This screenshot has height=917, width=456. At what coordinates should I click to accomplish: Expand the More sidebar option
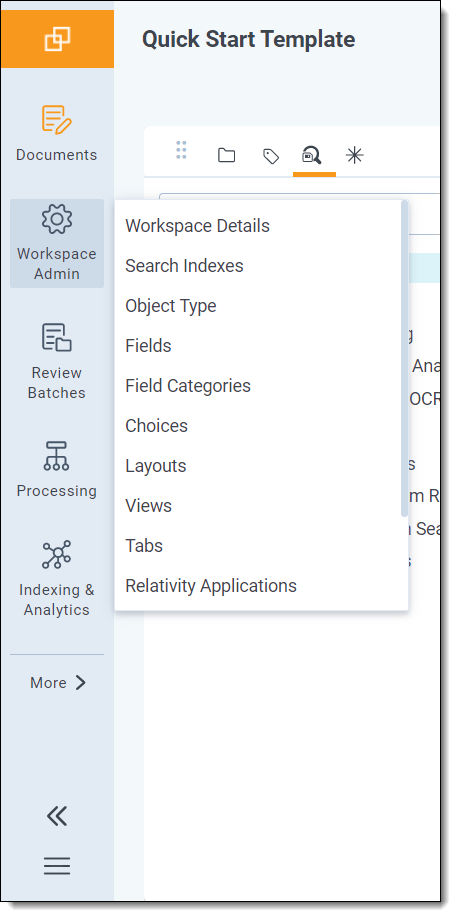(x=57, y=682)
